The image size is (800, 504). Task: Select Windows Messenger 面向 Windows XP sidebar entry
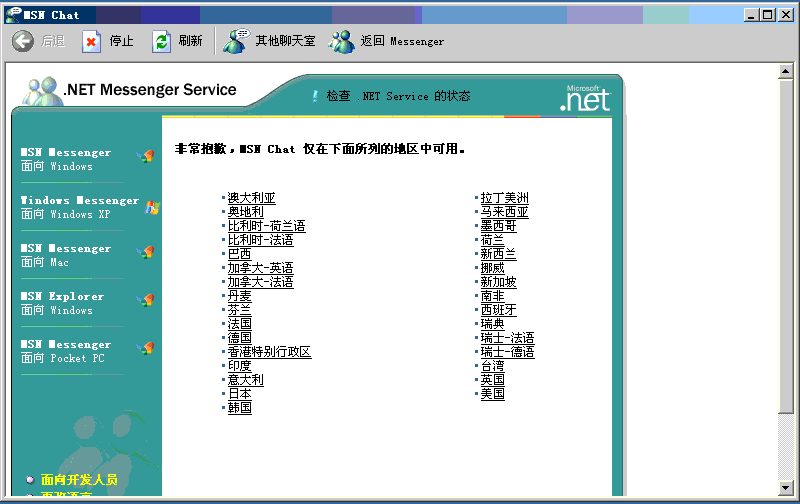pos(79,207)
